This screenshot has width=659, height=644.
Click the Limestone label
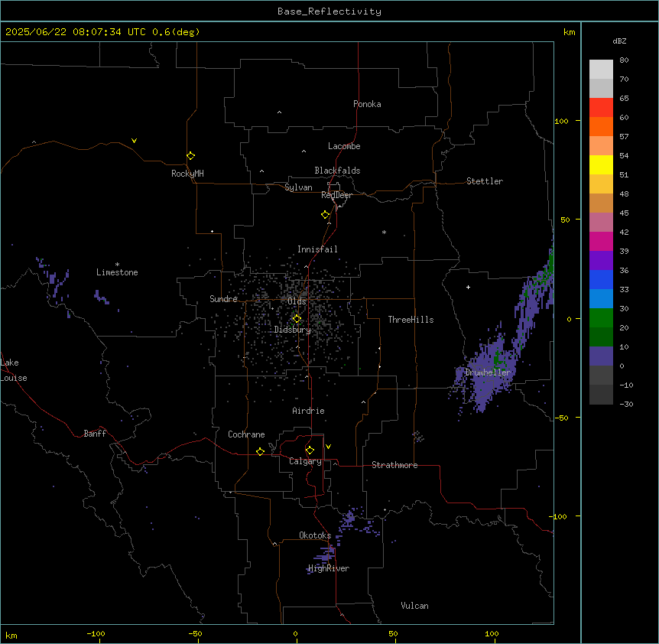[117, 272]
